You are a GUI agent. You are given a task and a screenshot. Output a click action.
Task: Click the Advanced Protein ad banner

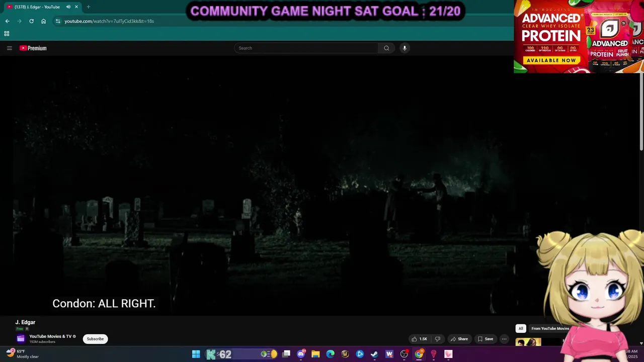coord(579,36)
